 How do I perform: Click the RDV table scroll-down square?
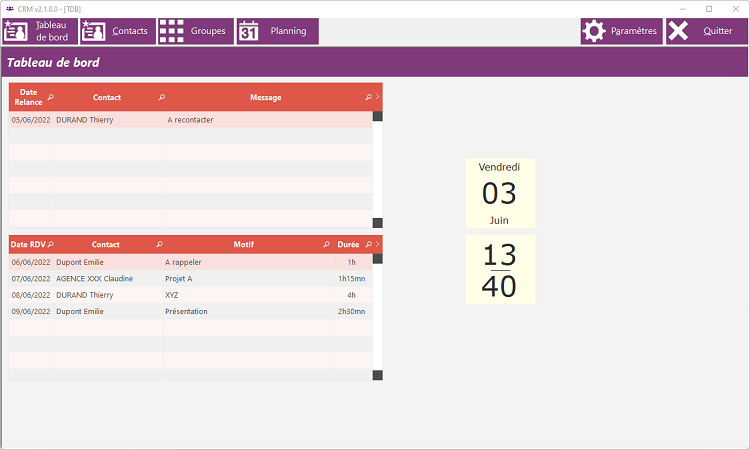pos(377,375)
